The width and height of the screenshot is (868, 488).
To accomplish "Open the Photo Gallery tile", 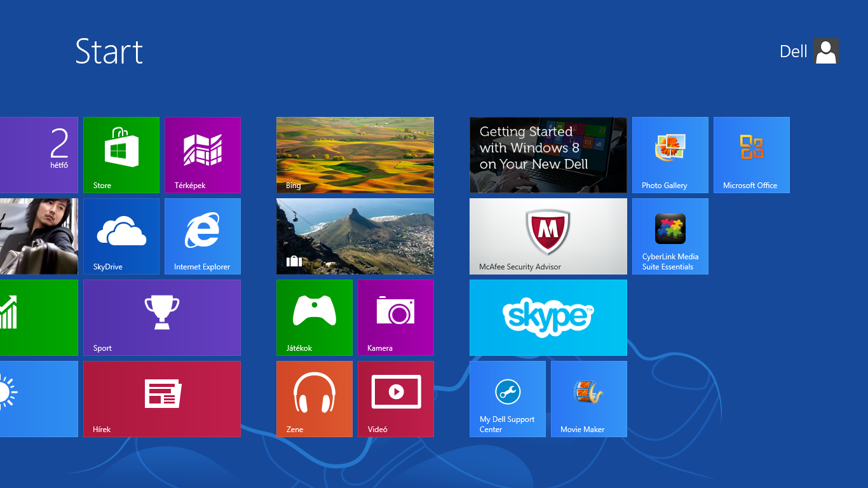I will (670, 155).
